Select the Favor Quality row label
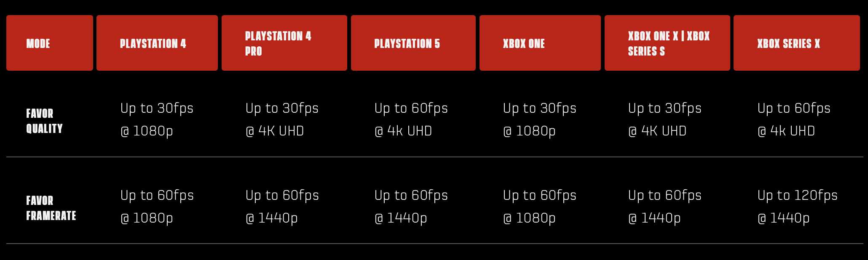This screenshot has width=868, height=260. point(44,121)
